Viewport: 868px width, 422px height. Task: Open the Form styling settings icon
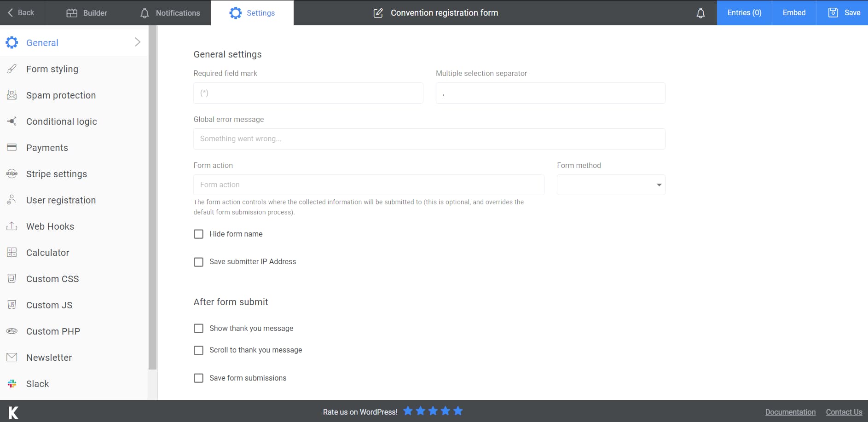[x=12, y=69]
